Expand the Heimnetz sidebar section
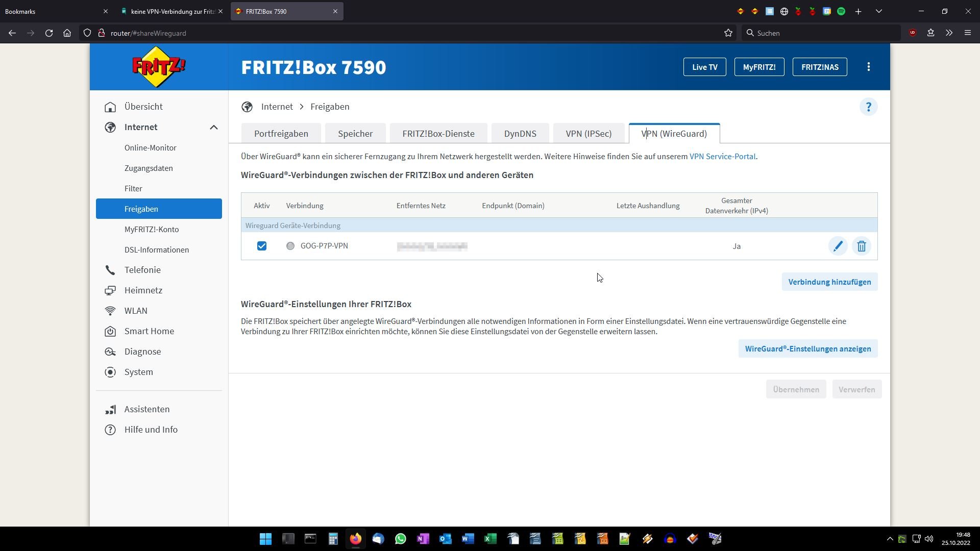This screenshot has height=551, width=980. 143,290
